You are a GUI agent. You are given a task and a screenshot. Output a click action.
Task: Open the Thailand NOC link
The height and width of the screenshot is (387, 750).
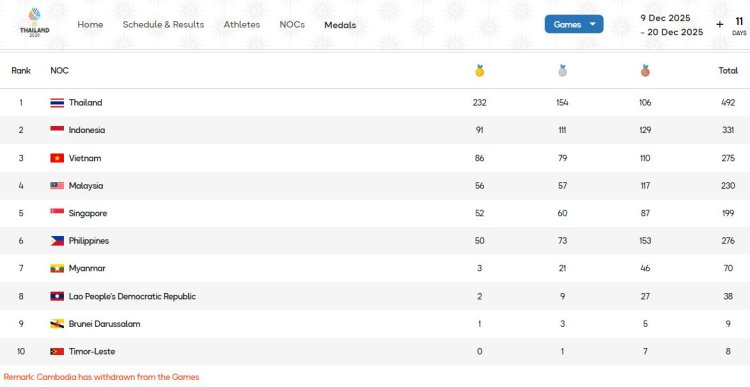pos(86,102)
